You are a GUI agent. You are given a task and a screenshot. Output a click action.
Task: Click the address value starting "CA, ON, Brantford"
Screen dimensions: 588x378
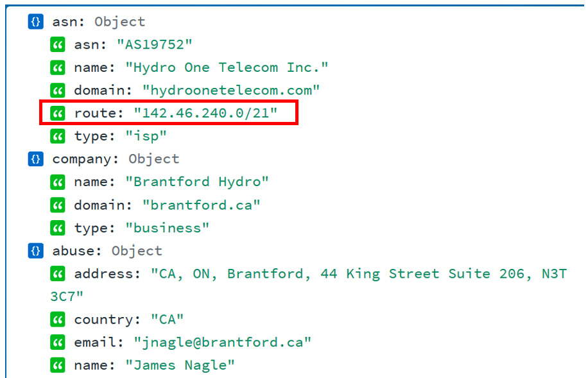(x=308, y=285)
